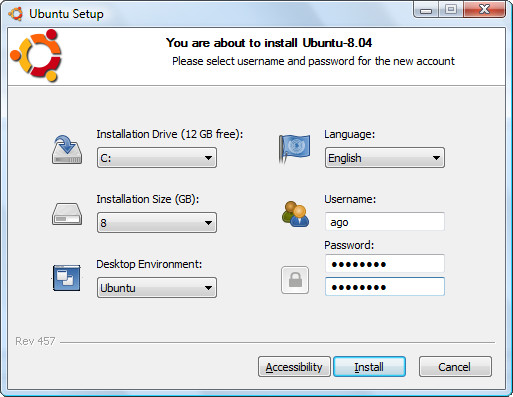Click the blue language flag icon
Viewport: 513px width, 397px height.
pyautogui.click(x=294, y=149)
